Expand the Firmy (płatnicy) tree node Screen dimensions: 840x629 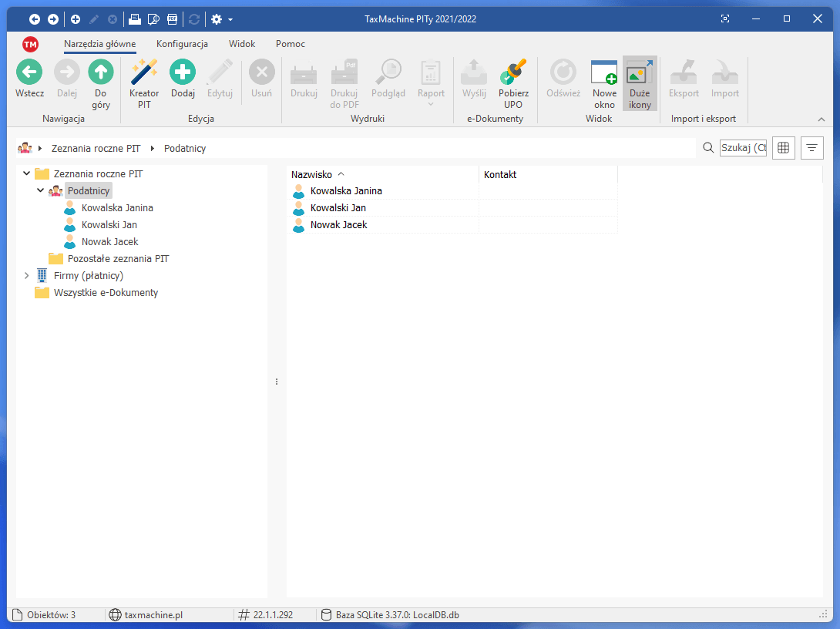27,275
